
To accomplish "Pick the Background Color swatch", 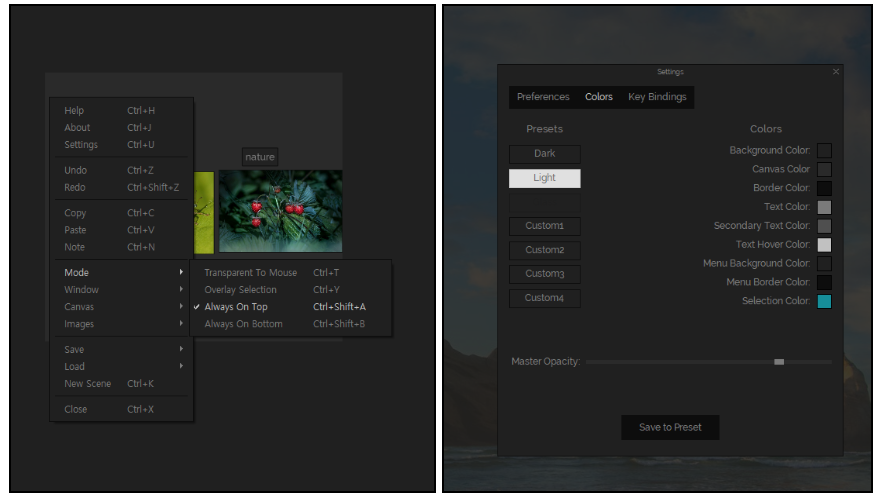I will tap(824, 150).
